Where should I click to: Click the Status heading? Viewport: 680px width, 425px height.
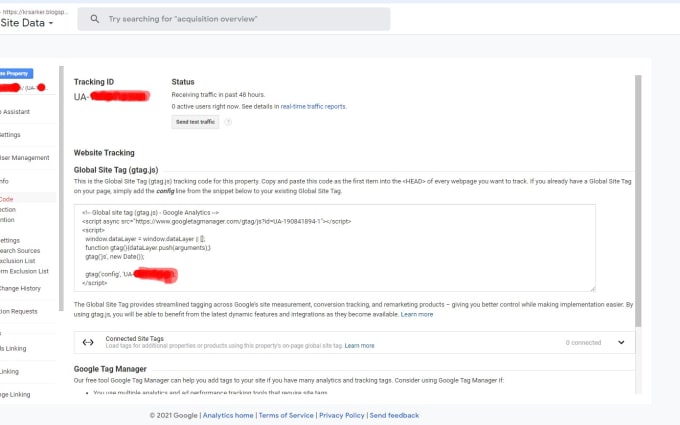pos(183,82)
